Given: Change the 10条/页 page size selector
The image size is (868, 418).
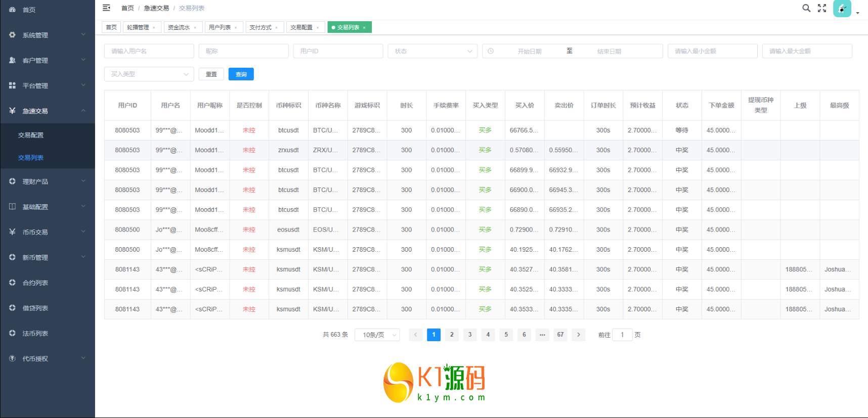Looking at the screenshot, I should coord(377,335).
